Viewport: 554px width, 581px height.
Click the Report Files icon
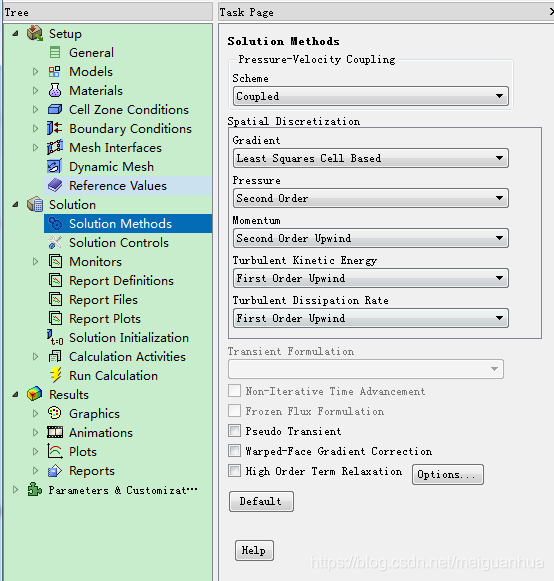click(x=55, y=299)
